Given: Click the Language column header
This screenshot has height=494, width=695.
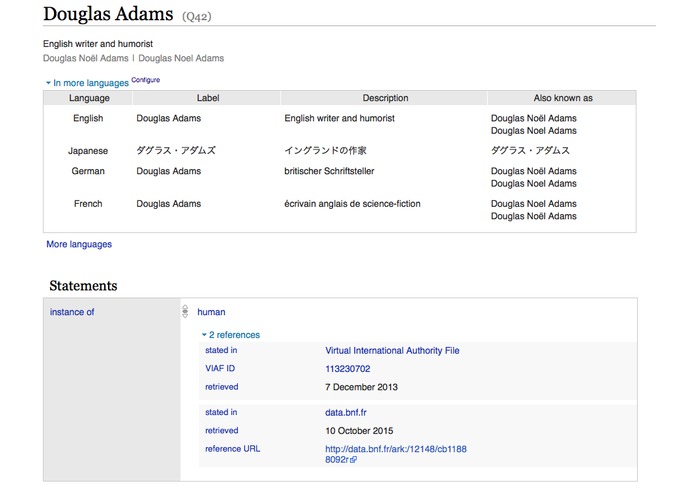Looking at the screenshot, I should [x=89, y=98].
